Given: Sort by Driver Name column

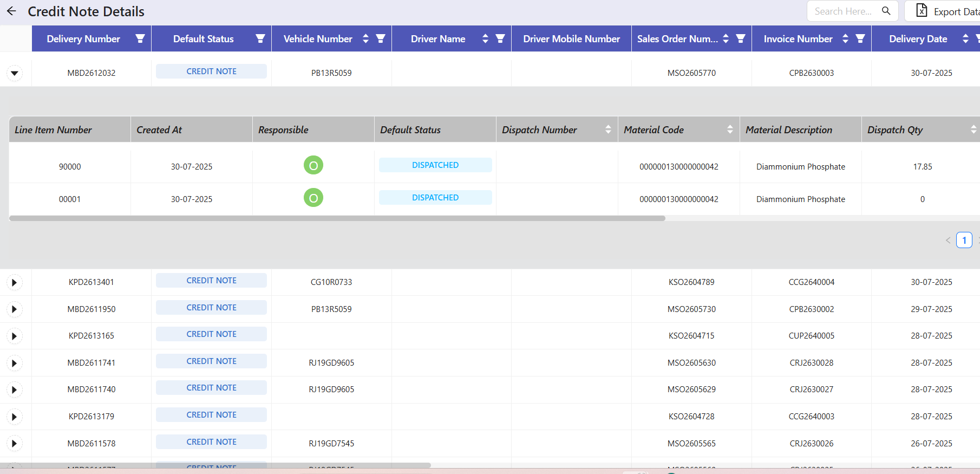Looking at the screenshot, I should [485, 38].
